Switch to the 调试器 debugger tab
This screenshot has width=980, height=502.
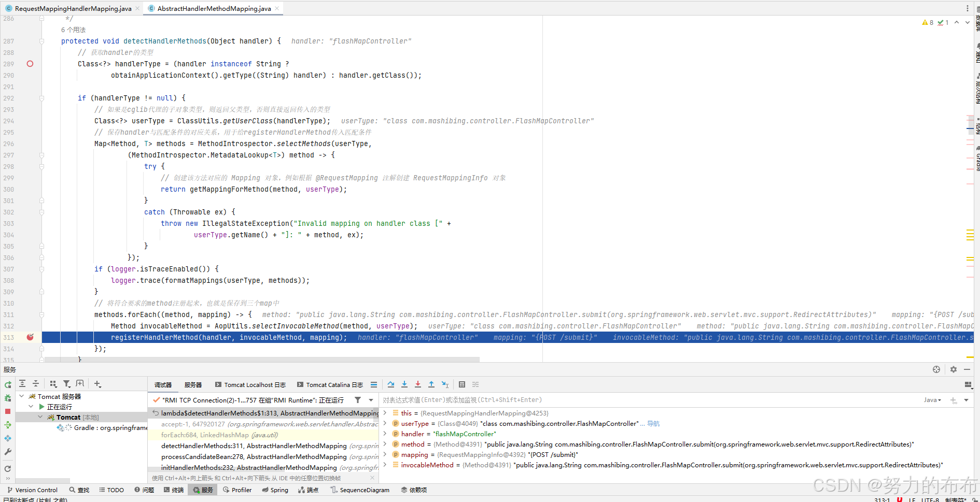pos(163,385)
